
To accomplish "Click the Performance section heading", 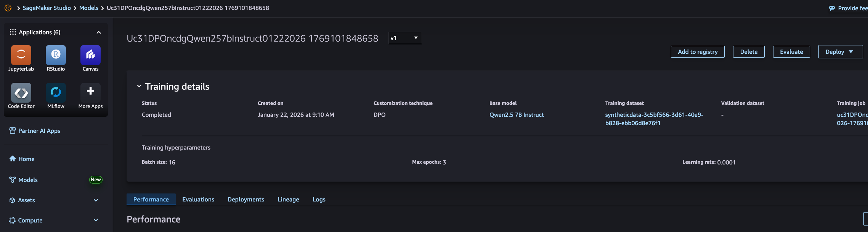I will pos(154,219).
